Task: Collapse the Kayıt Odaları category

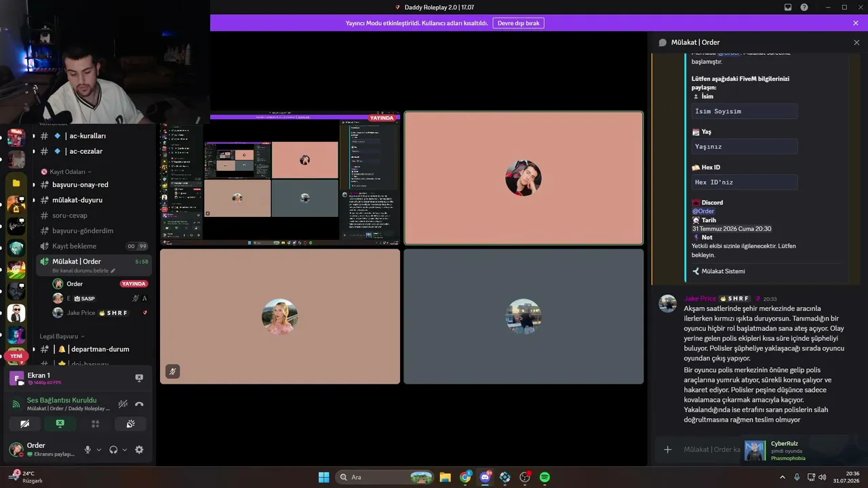Action: 66,171
